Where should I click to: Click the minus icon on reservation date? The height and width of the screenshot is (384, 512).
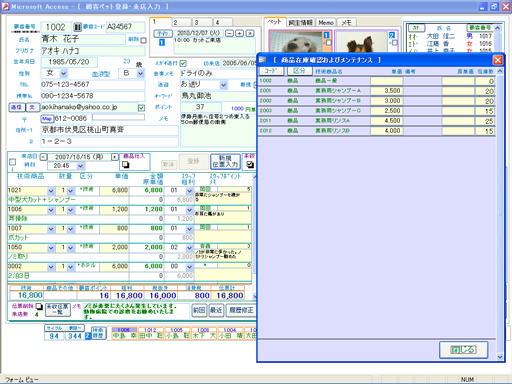click(229, 33)
